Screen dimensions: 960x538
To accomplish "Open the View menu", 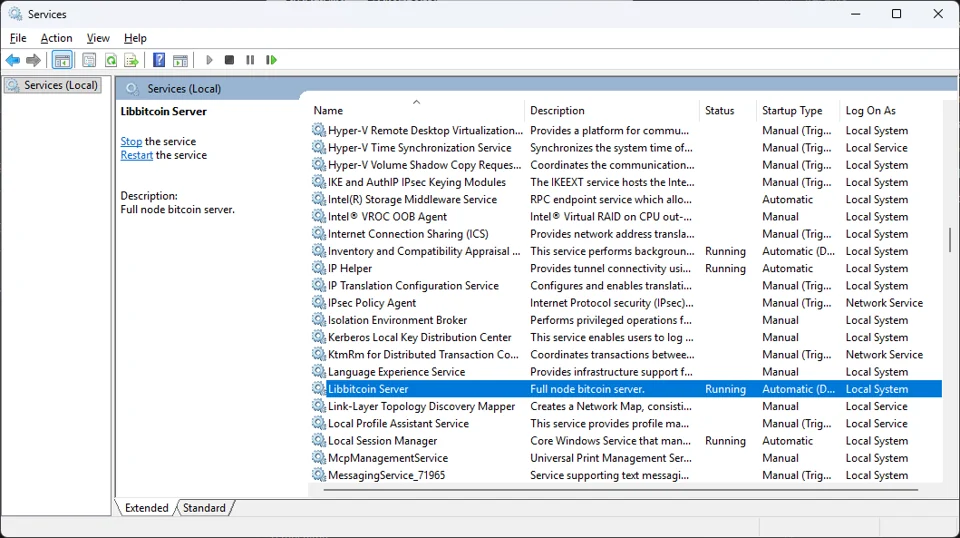I will pos(98,38).
